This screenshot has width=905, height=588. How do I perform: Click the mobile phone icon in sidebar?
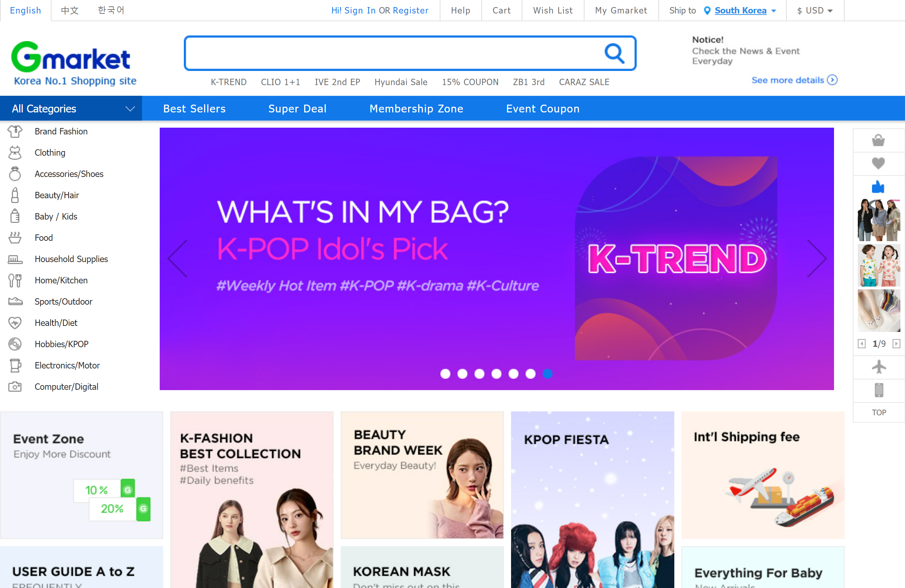tap(879, 390)
